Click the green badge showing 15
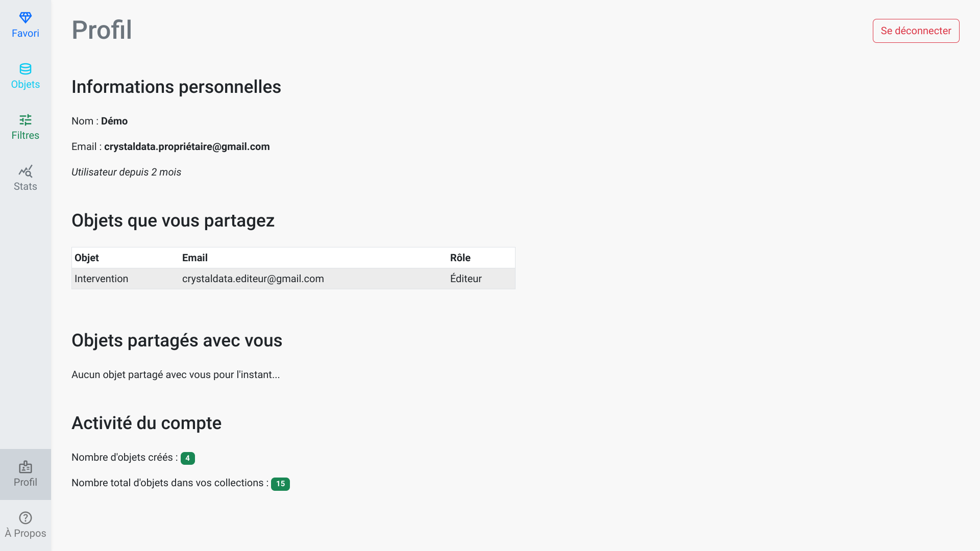The height and width of the screenshot is (551, 980). pos(280,484)
